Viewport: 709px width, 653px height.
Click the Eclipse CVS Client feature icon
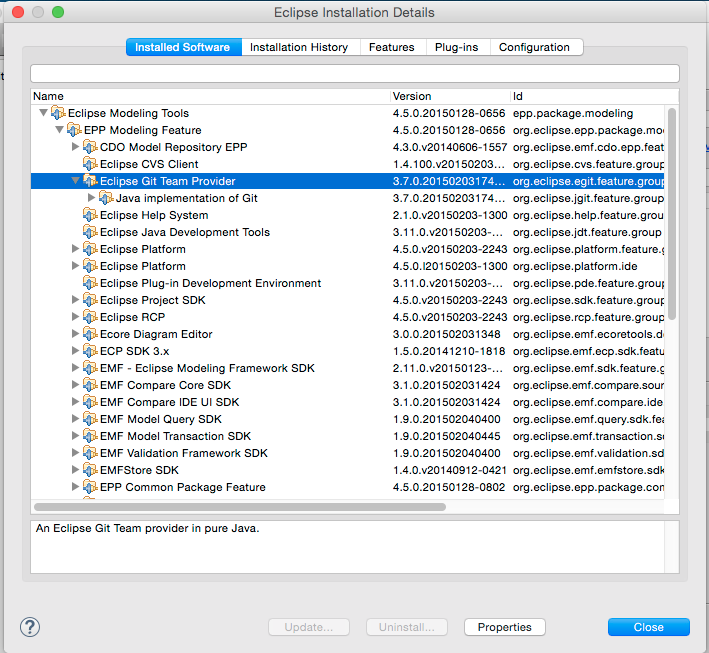click(90, 164)
